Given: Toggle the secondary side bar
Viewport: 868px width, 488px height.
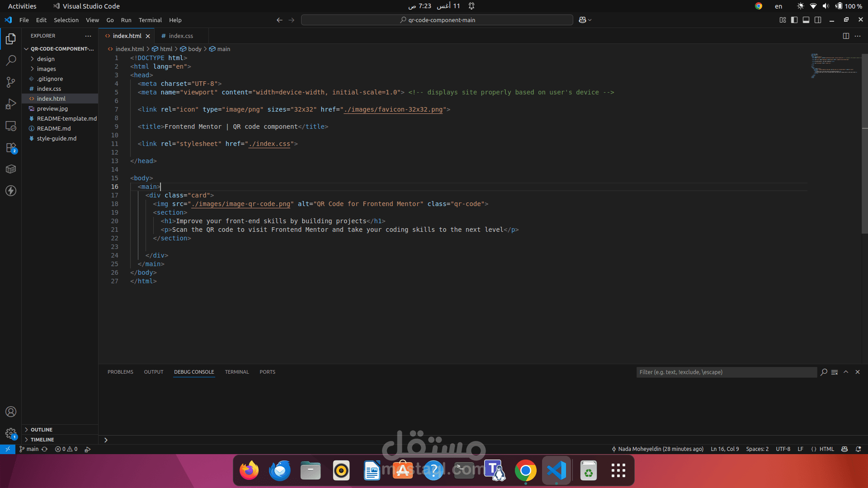Looking at the screenshot, I should pyautogui.click(x=818, y=20).
